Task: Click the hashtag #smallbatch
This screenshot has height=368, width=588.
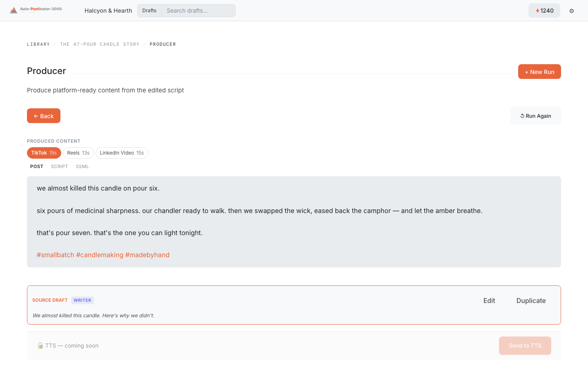Action: (x=56, y=255)
